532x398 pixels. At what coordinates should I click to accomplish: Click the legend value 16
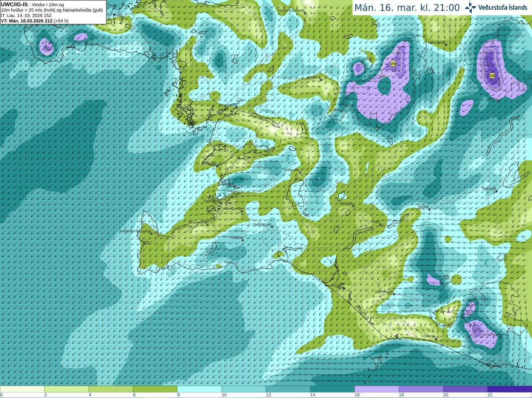[357, 395]
